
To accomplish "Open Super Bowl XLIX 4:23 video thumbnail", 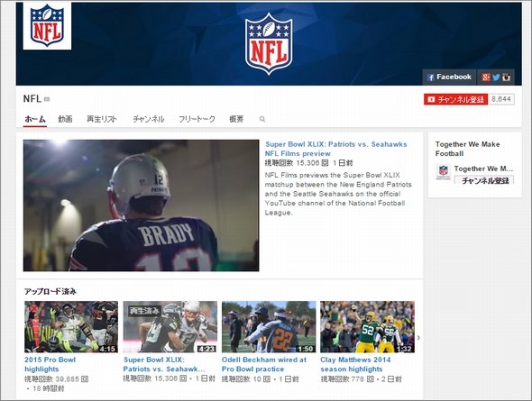I will click(170, 327).
